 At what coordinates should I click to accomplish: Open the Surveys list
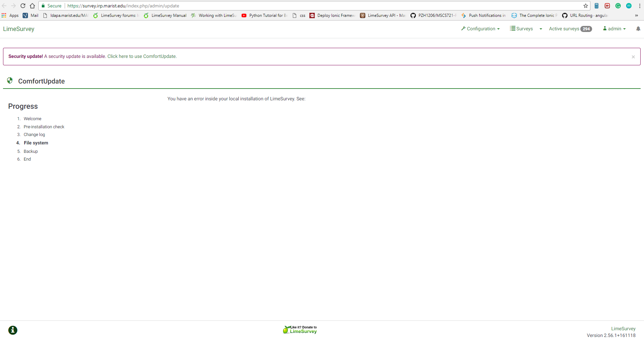click(x=521, y=29)
